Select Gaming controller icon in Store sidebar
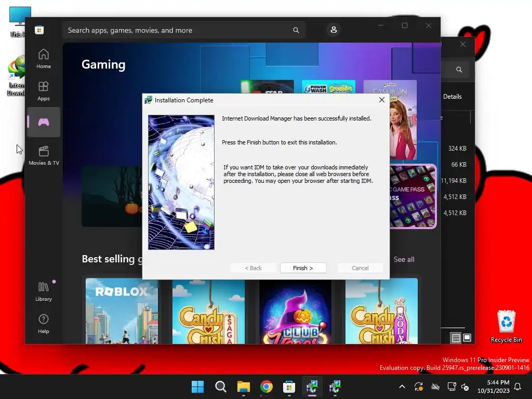 [44, 122]
